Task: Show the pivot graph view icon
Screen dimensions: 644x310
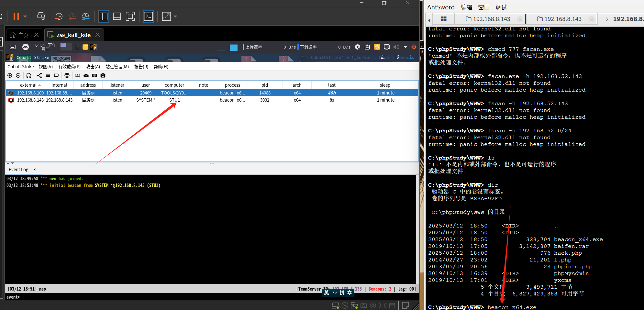Action: [x=39, y=75]
